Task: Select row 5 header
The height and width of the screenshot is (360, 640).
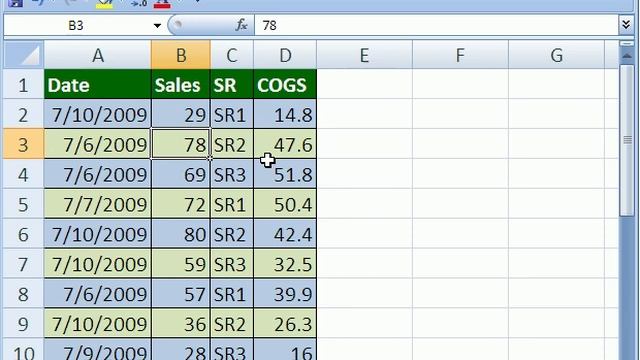Action: click(23, 204)
